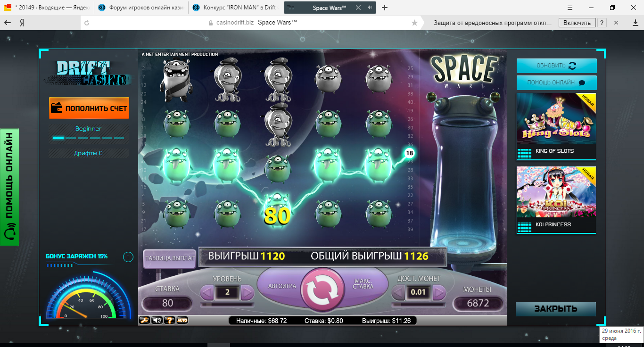Select the Уровень value field showing 2
Viewport: 644px width, 347px height.
tap(227, 293)
